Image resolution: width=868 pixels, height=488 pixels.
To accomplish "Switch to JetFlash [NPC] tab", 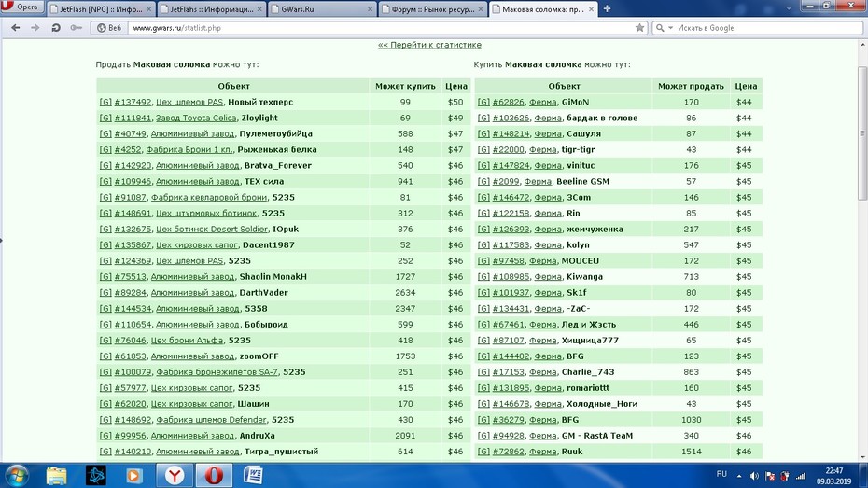I will [100, 9].
